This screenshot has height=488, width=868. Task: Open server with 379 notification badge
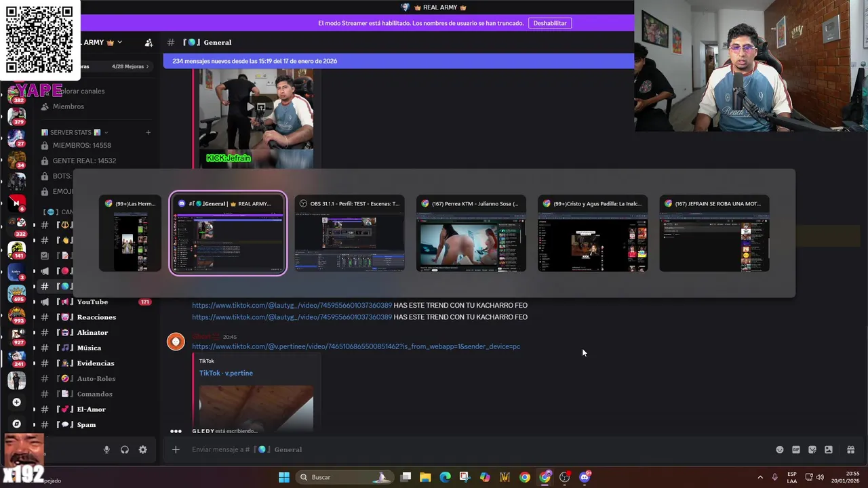point(16,116)
